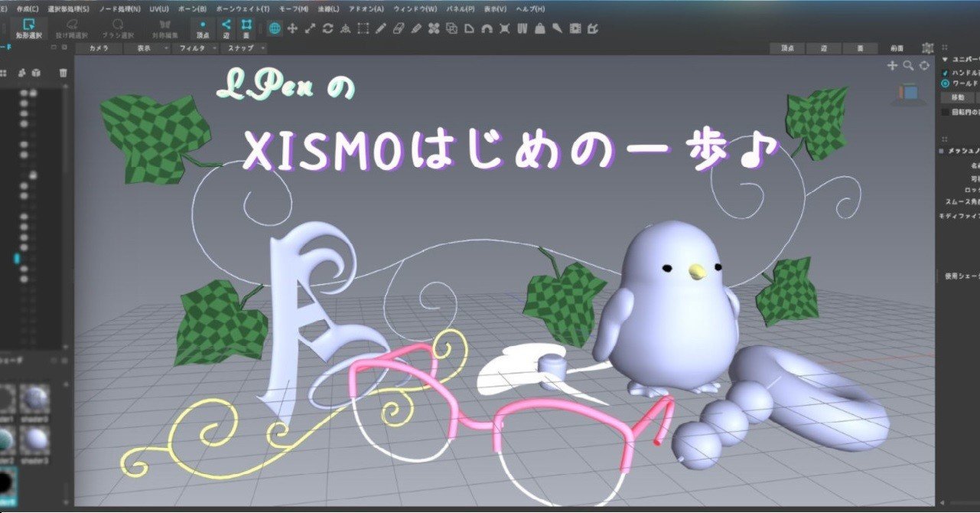Screen dimensions: 980x513
Task: Open the モーフ(M) menu
Action: [294, 8]
